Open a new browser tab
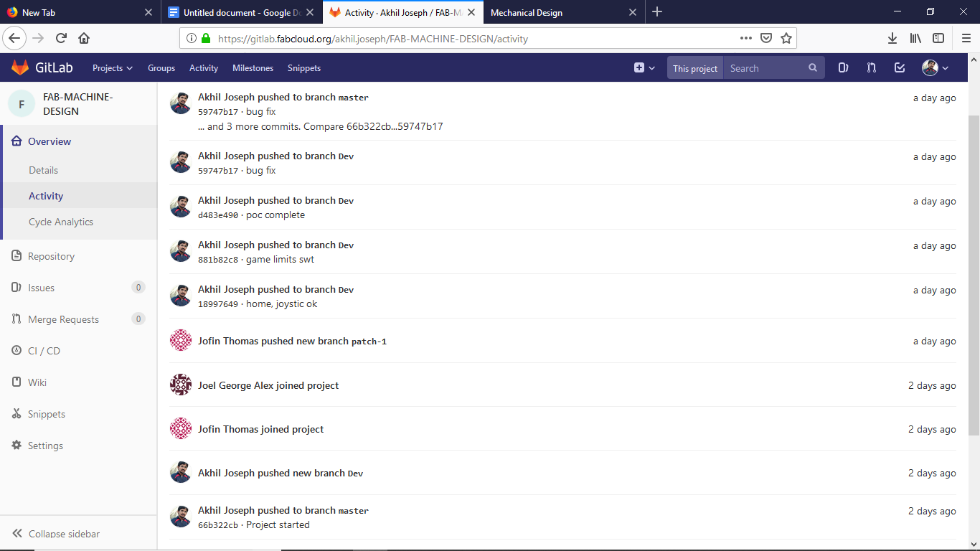The width and height of the screenshot is (980, 551). coord(657,12)
